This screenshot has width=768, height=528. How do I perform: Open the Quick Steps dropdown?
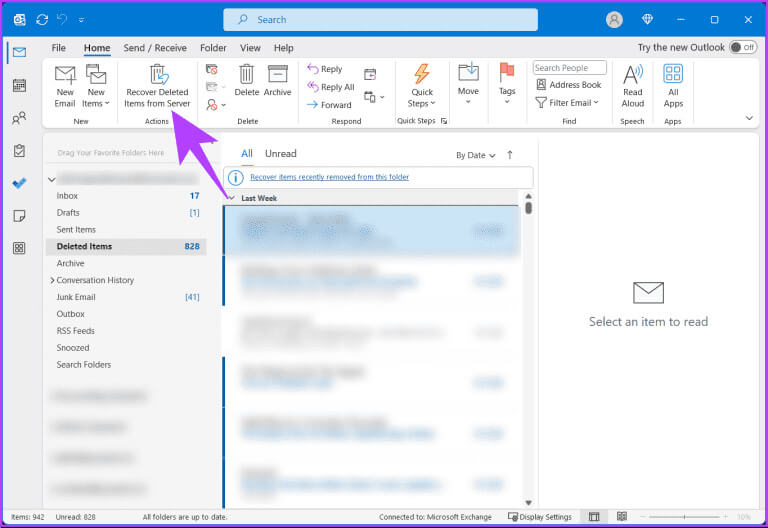tap(422, 87)
